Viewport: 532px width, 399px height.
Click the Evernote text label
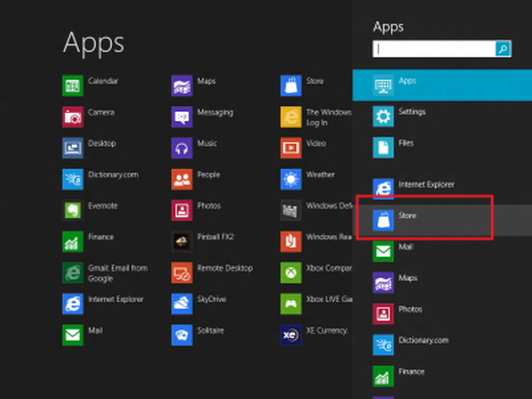103,205
